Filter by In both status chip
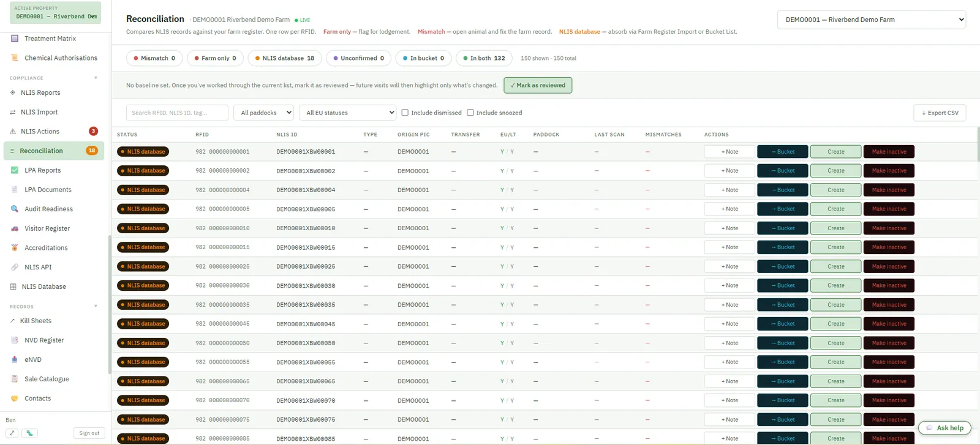980x445 pixels. pos(484,58)
